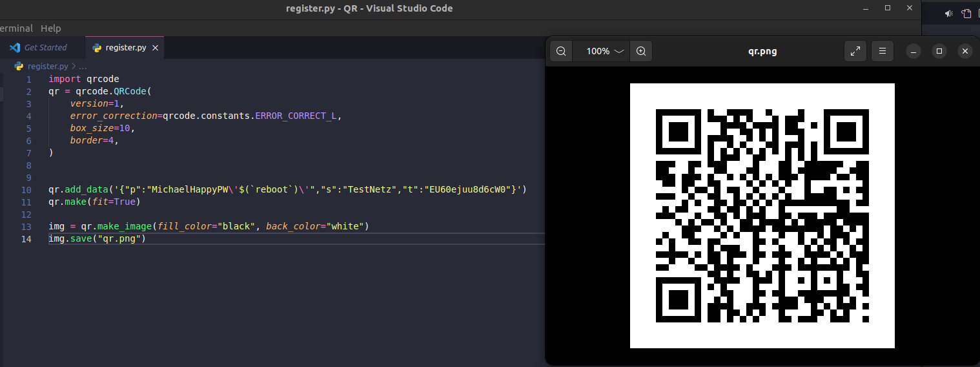Maximize the Visual Studio Code window
Screen dimensions: 980x367
(x=888, y=8)
